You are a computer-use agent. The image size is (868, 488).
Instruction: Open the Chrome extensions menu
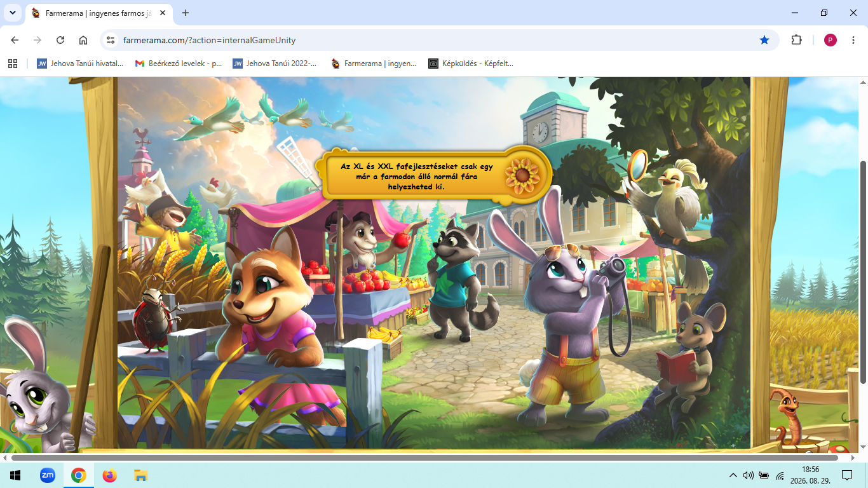coord(796,40)
